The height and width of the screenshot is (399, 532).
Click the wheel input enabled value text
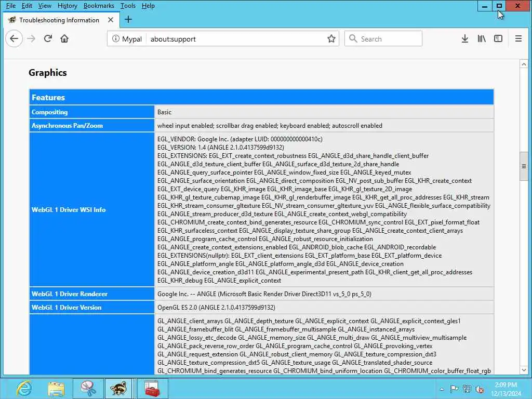pos(270,126)
